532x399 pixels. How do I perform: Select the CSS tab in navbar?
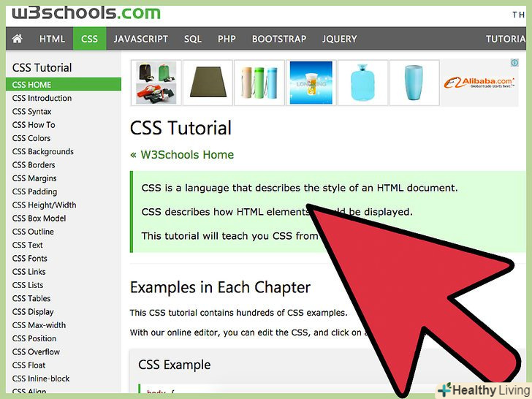tap(90, 39)
